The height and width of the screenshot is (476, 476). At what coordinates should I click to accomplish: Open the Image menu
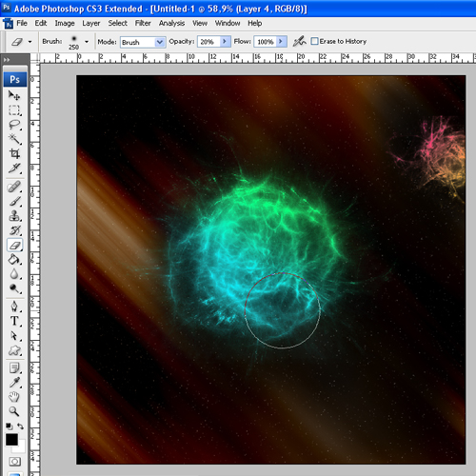point(65,23)
